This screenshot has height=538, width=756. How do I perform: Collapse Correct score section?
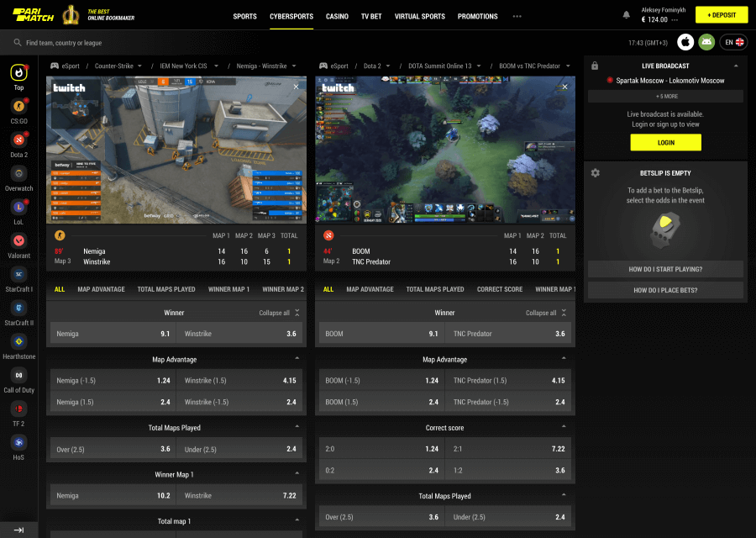pos(564,426)
